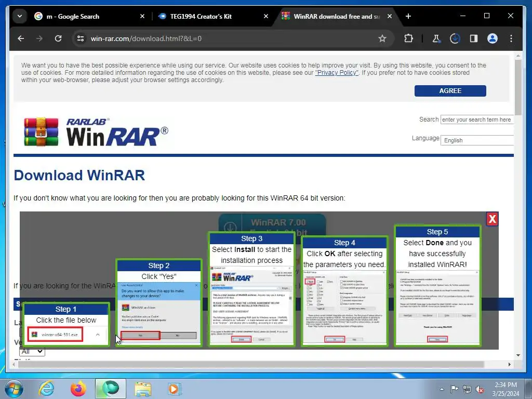Open the network tray icon
The width and height of the screenshot is (532, 399).
[467, 389]
